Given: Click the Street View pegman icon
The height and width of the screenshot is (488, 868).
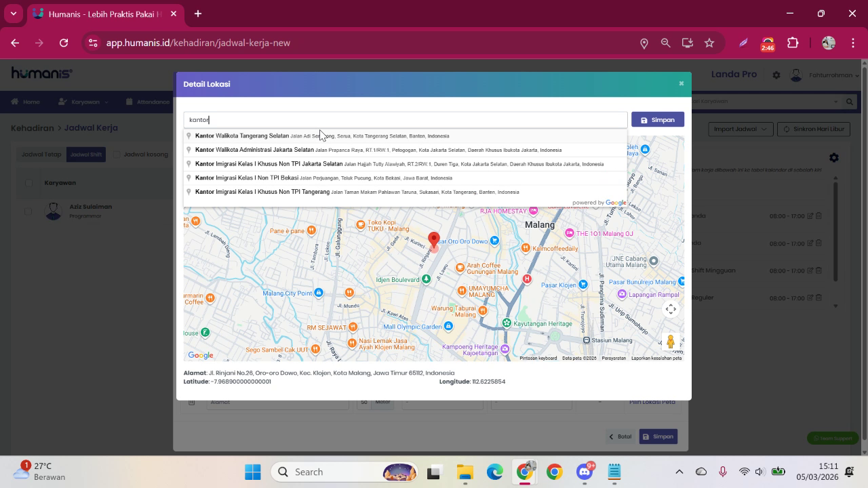Looking at the screenshot, I should pos(671,342).
